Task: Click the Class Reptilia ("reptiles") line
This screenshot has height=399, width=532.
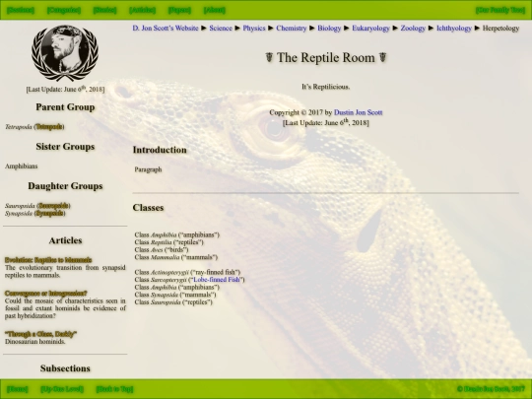Action: coord(169,242)
